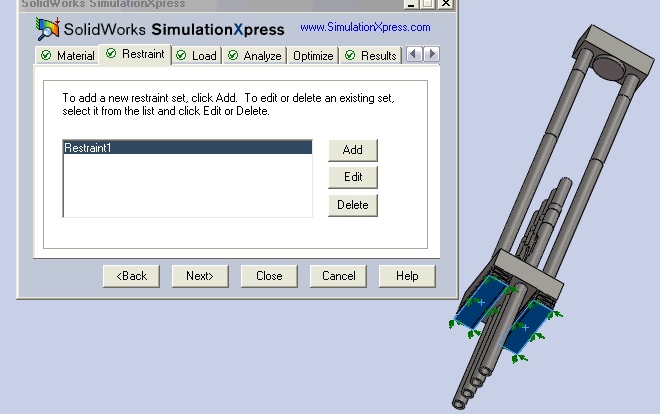This screenshot has width=660, height=414.
Task: Click the Add restraint button
Action: pyautogui.click(x=353, y=150)
